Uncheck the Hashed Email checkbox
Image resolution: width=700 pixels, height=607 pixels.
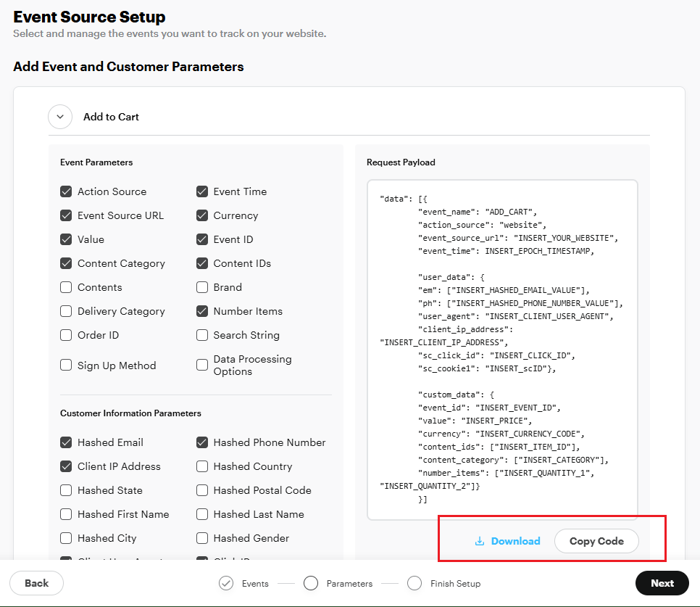[66, 442]
